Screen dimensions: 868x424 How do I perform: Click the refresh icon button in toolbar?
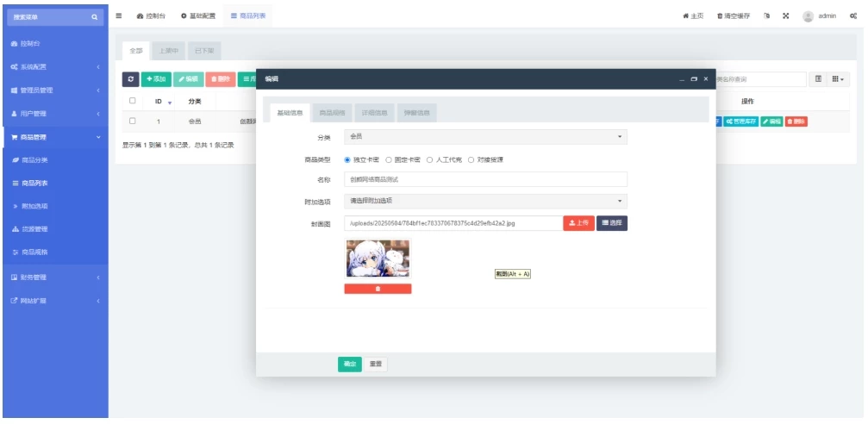tap(130, 78)
